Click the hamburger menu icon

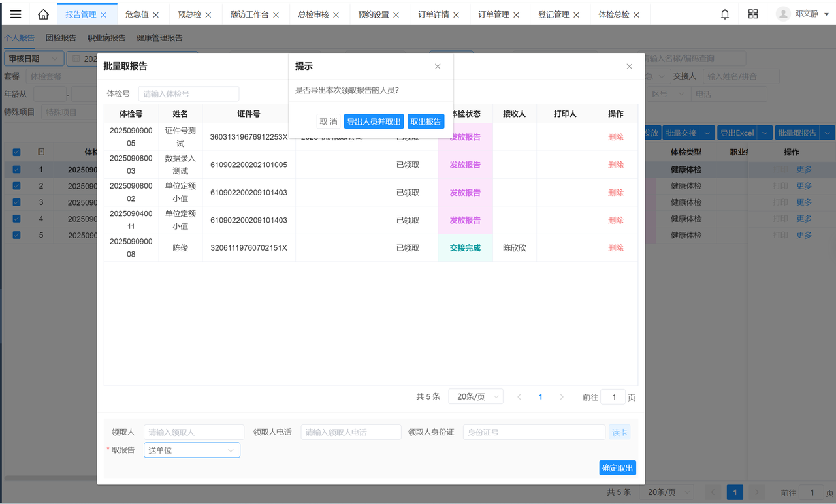[16, 14]
